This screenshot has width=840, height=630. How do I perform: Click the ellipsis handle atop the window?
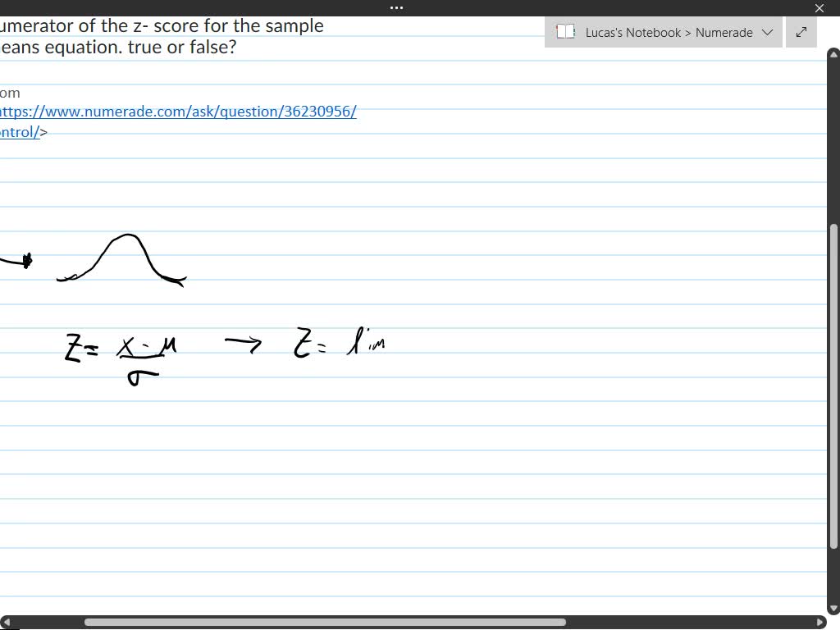pos(396,7)
